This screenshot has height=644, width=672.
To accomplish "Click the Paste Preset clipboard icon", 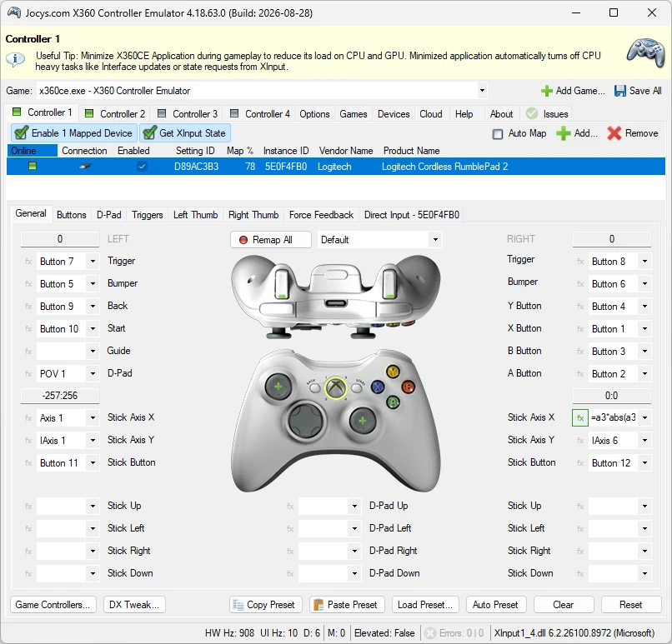I will coord(318,605).
